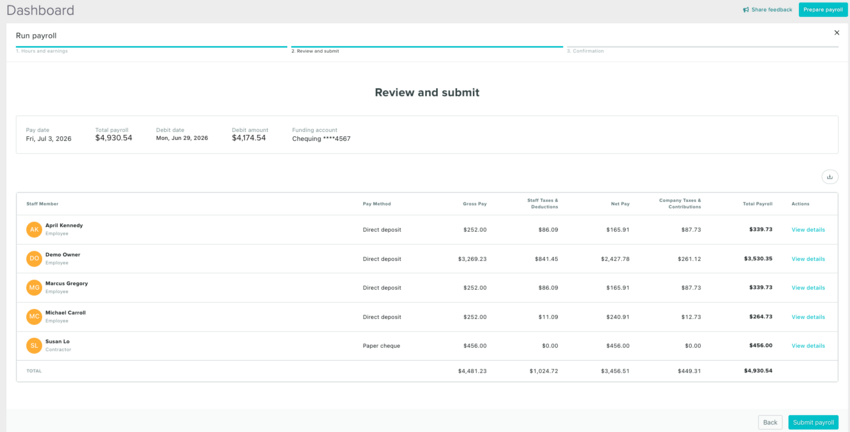The image size is (850, 432).
Task: Click Michael Carroll's total payroll $264.73
Action: coord(761,317)
